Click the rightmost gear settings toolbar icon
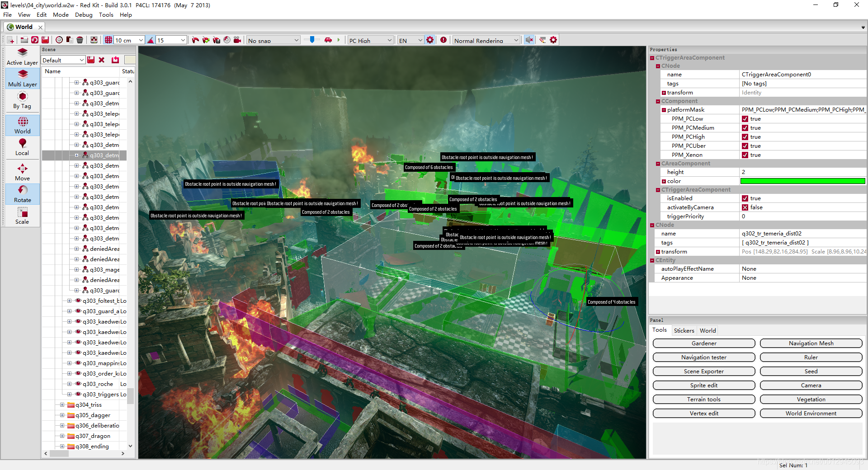This screenshot has height=470, width=868. (x=553, y=40)
